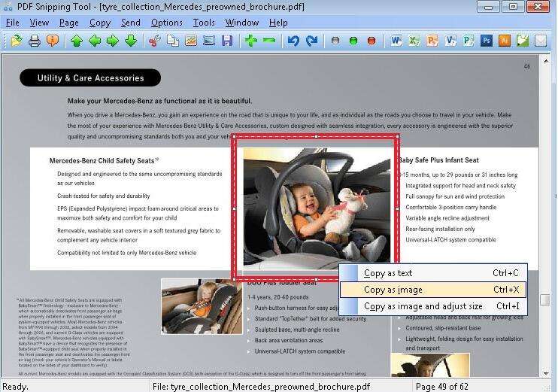The height and width of the screenshot is (392, 558).
Task: Click the screen capture frame icon
Action: coord(209,41)
